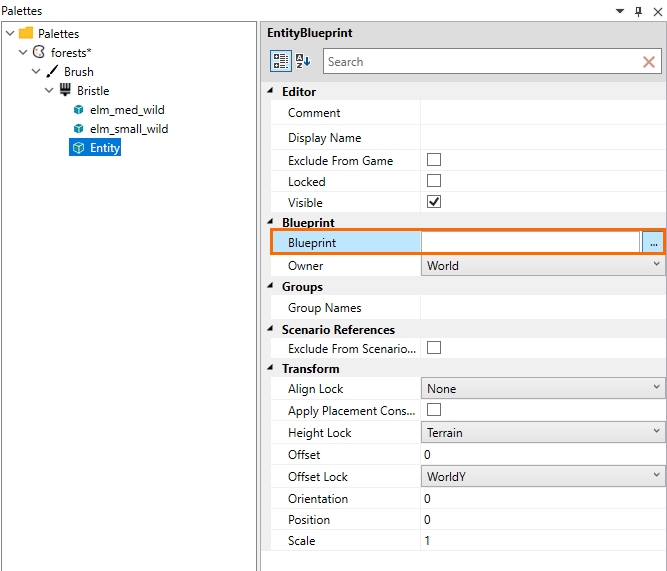This screenshot has width=667, height=571.
Task: Click the Group Names value field
Action: (543, 307)
